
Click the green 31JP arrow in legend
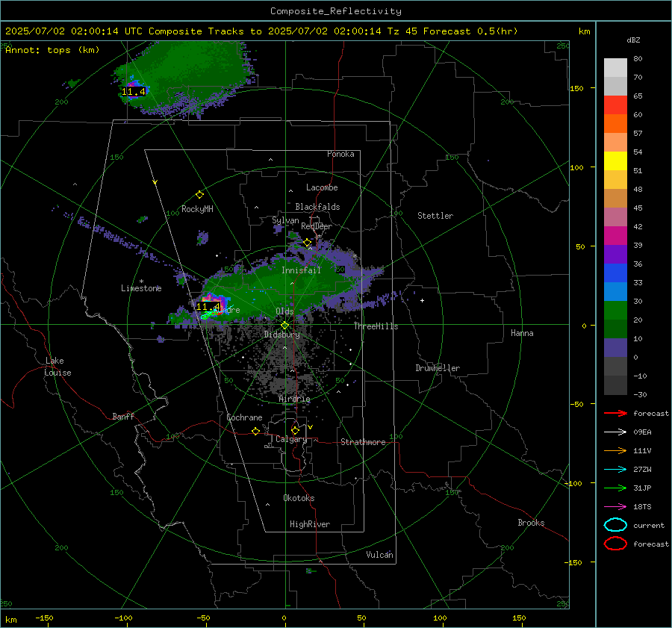[x=615, y=488]
